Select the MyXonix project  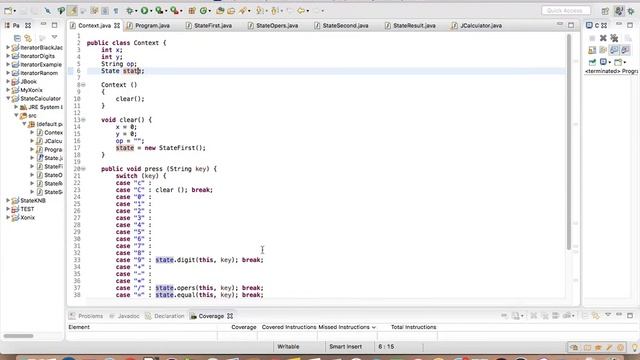[x=31, y=90]
